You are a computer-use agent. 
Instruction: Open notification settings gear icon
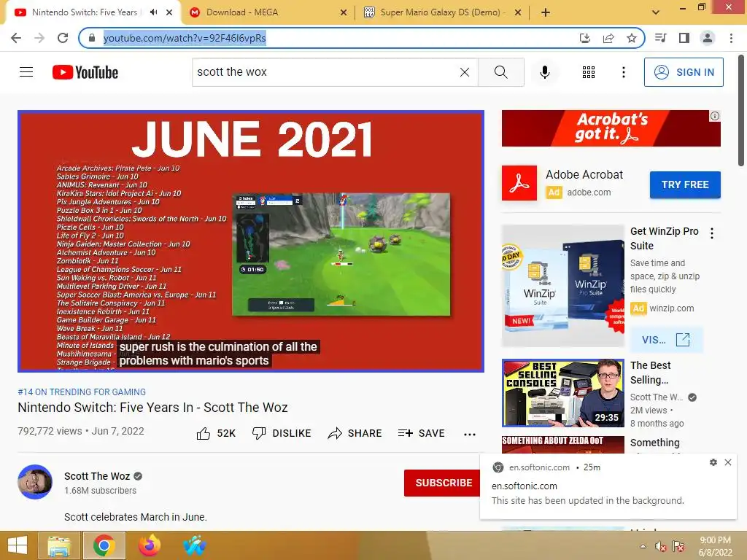click(x=713, y=462)
